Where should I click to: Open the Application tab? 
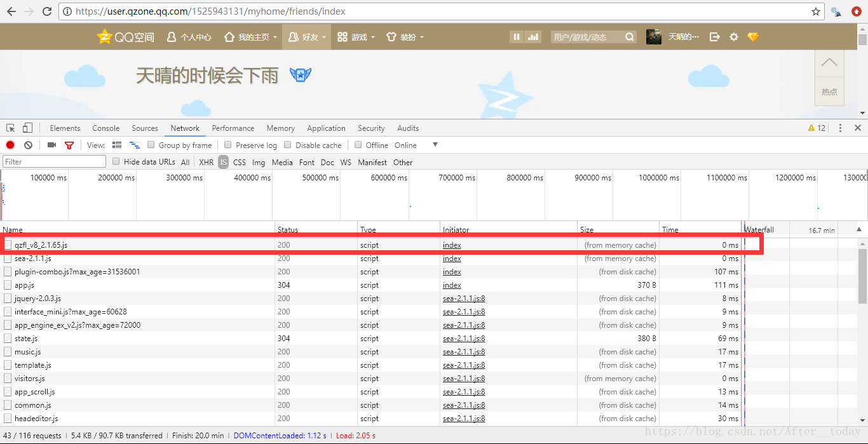click(x=326, y=128)
